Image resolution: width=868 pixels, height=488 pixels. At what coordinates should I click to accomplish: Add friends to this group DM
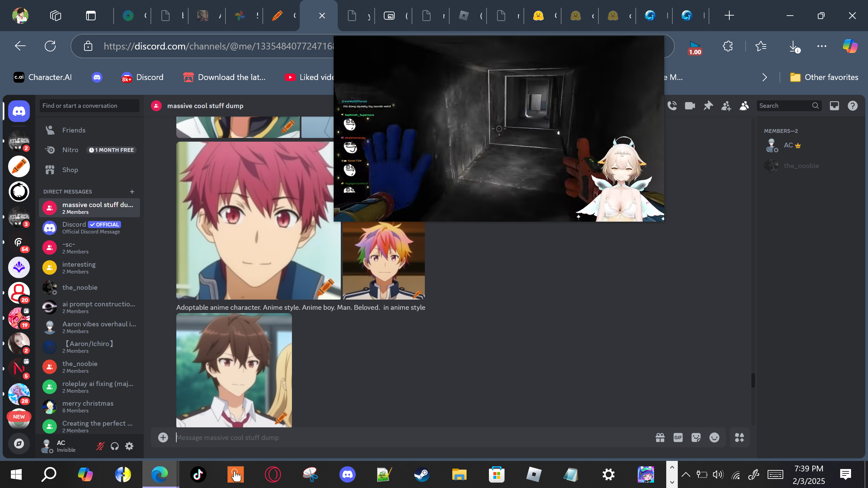(726, 106)
